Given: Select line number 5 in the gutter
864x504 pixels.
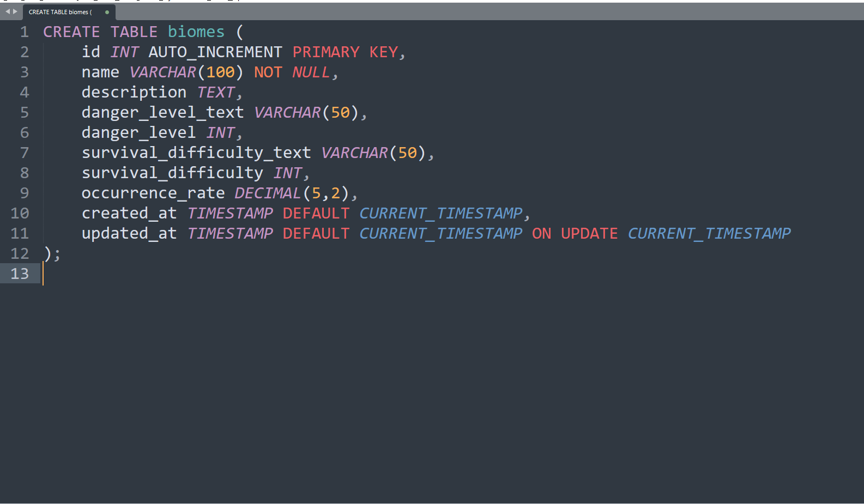Looking at the screenshot, I should pyautogui.click(x=25, y=113).
